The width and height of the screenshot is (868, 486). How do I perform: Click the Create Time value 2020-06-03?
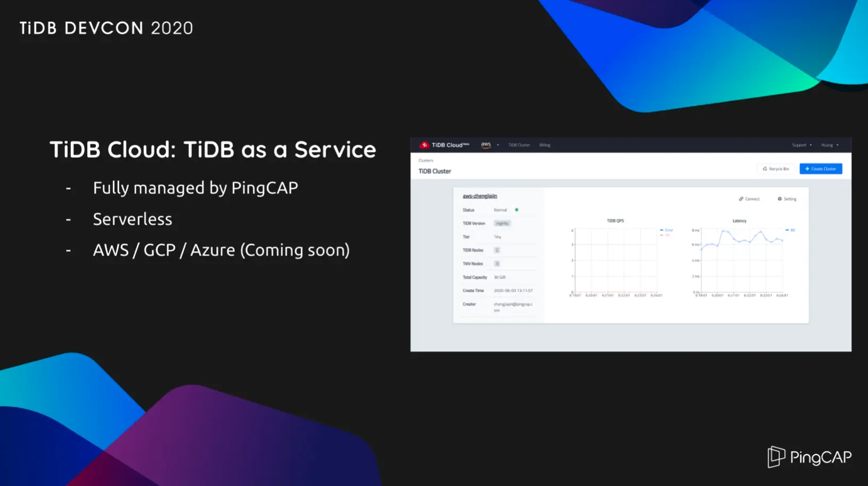(513, 291)
